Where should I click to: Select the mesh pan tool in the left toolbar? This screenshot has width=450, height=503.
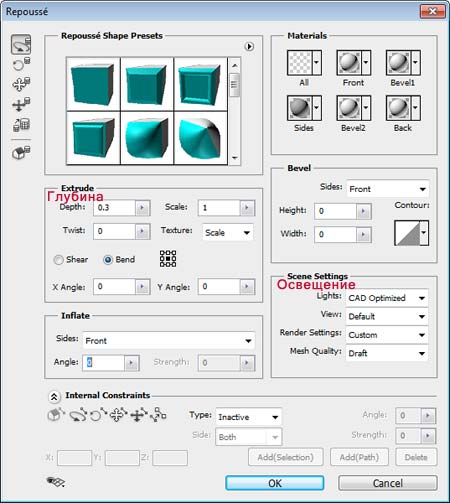[x=21, y=84]
